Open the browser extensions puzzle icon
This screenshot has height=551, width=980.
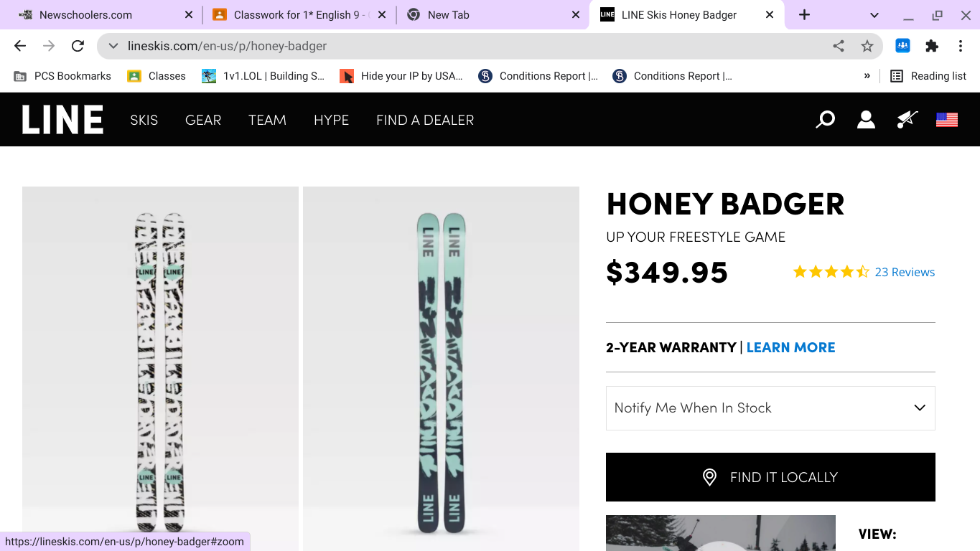point(932,46)
